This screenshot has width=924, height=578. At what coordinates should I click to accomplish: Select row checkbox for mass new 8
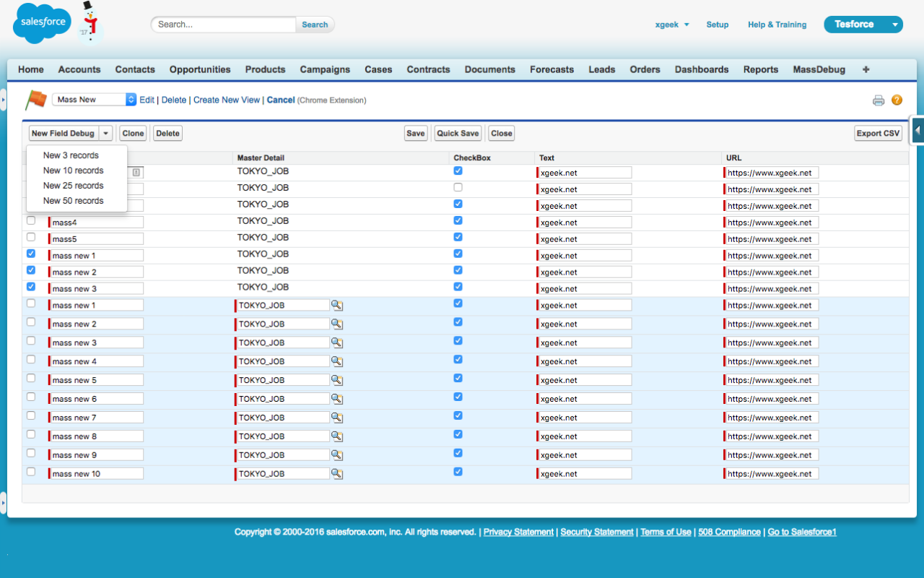pos(31,434)
